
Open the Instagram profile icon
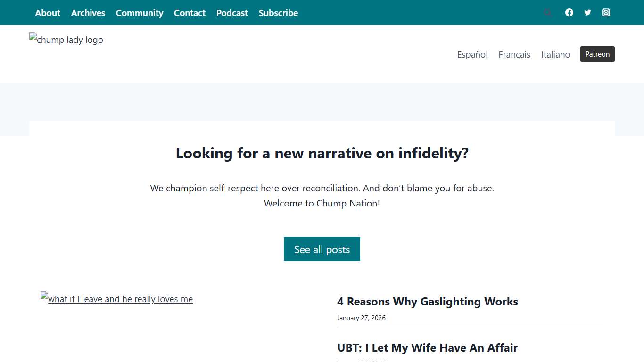606,13
